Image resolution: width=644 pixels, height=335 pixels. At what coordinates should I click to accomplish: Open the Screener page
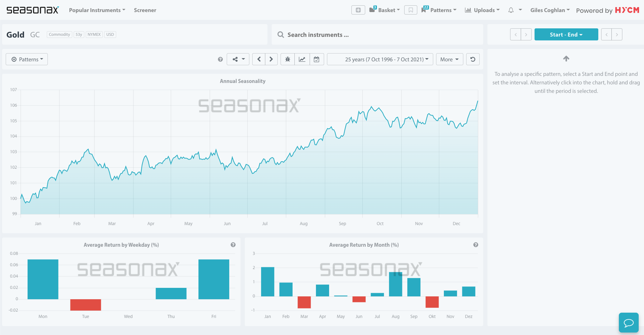coord(145,10)
